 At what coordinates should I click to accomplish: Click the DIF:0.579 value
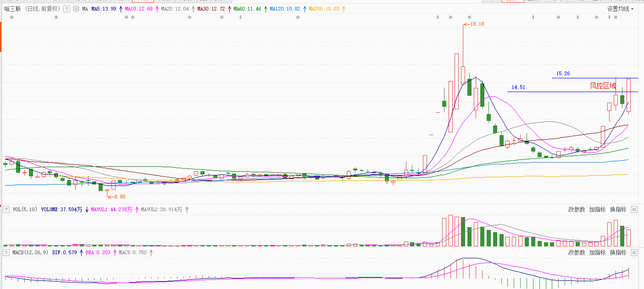tap(64, 252)
